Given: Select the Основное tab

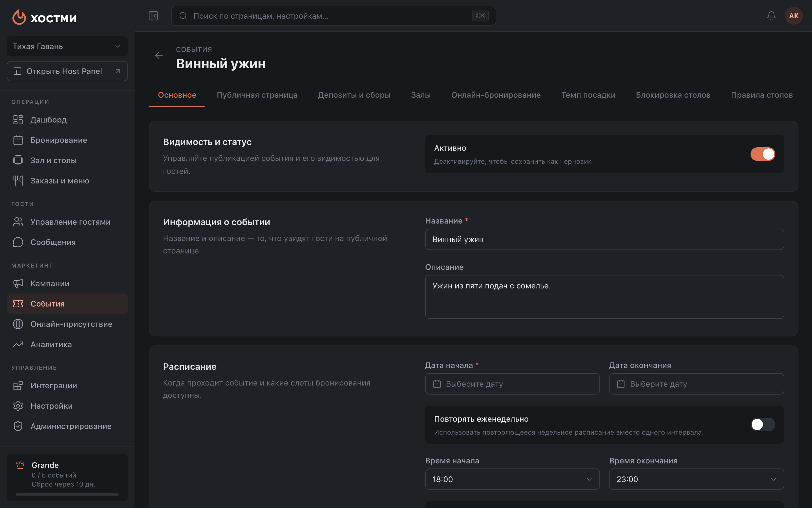Looking at the screenshot, I should tap(177, 95).
